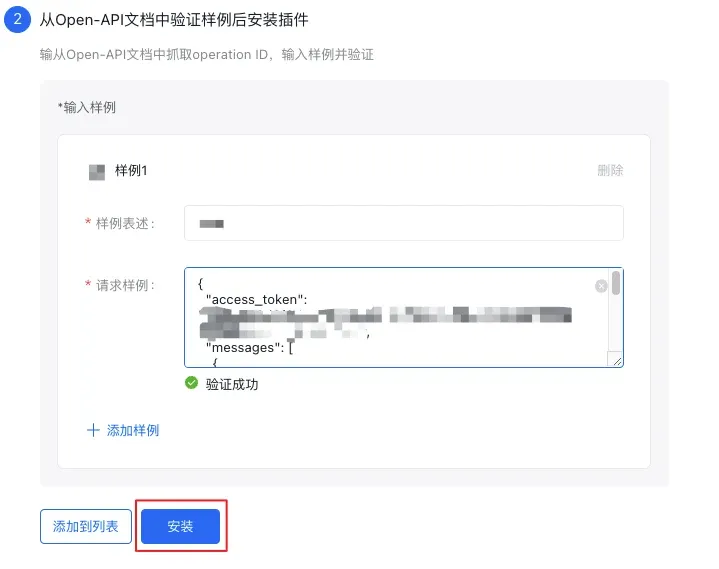
Task: Click the 添加样例 link text
Action: pos(133,430)
